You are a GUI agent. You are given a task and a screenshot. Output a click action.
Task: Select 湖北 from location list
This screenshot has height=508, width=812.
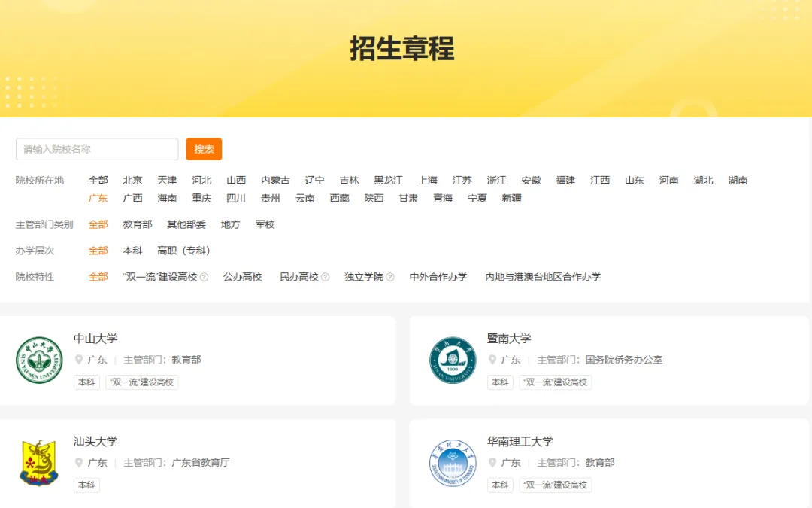coord(703,181)
